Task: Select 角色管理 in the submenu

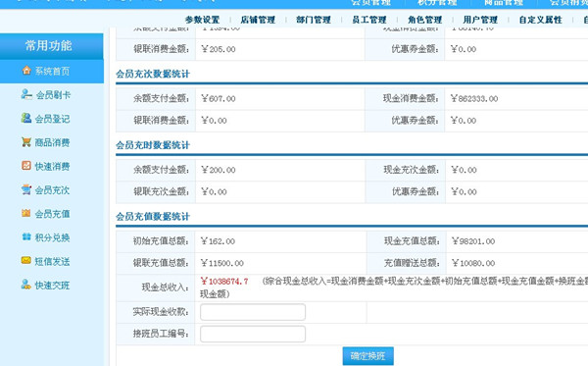Action: (425, 20)
